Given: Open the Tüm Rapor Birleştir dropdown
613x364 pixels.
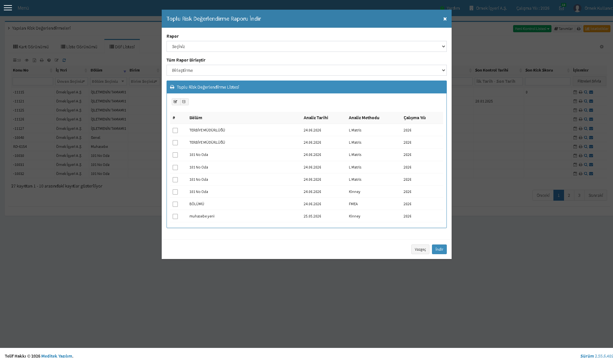Looking at the screenshot, I should tap(306, 70).
